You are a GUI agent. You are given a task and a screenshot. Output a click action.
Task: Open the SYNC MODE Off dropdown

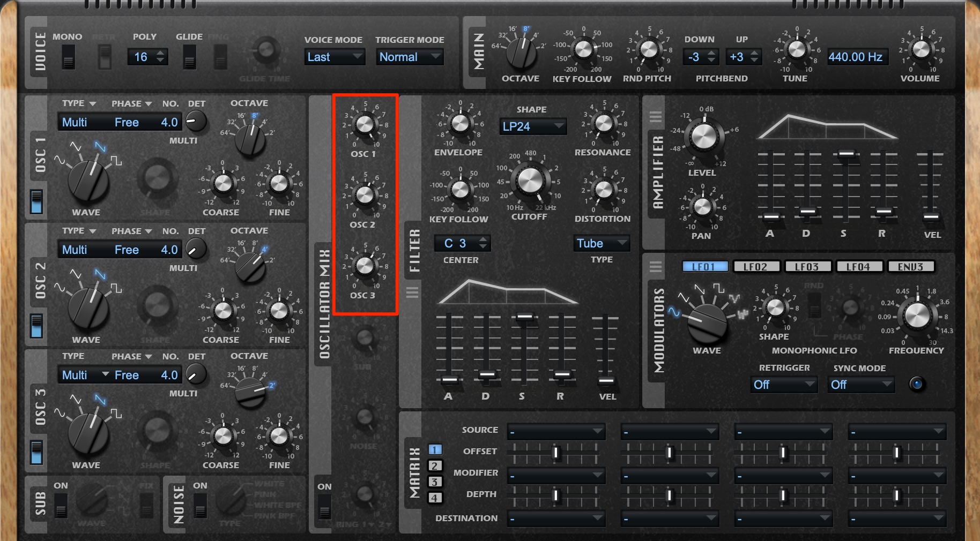pyautogui.click(x=861, y=385)
